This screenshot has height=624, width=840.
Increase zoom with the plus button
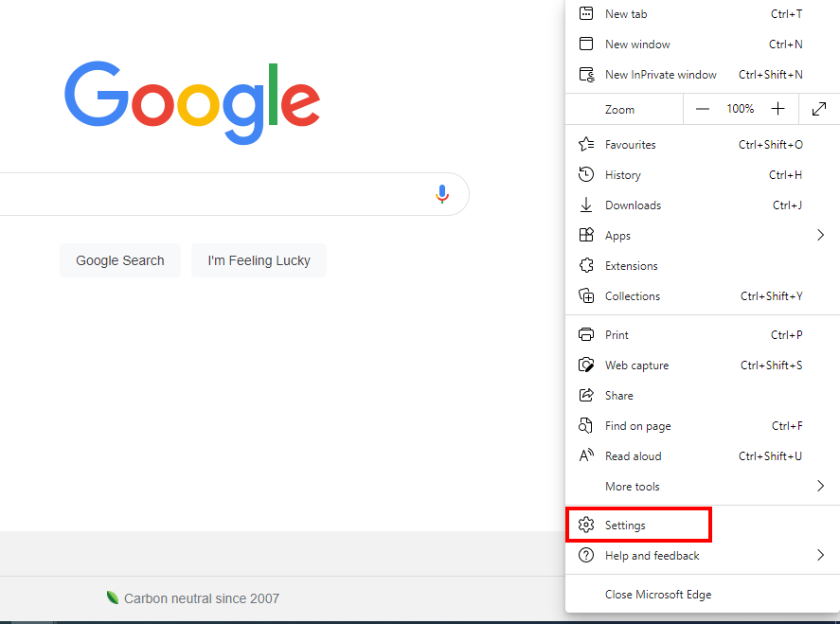pos(777,109)
